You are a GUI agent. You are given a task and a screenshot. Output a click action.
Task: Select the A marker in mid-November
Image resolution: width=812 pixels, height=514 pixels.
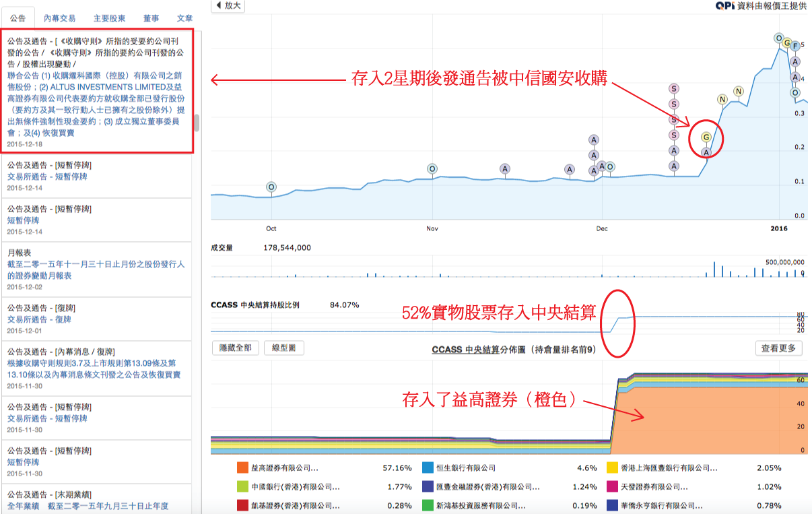coord(505,168)
